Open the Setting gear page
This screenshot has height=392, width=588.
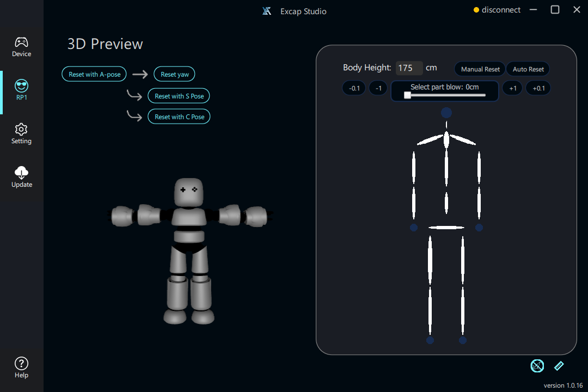(21, 133)
